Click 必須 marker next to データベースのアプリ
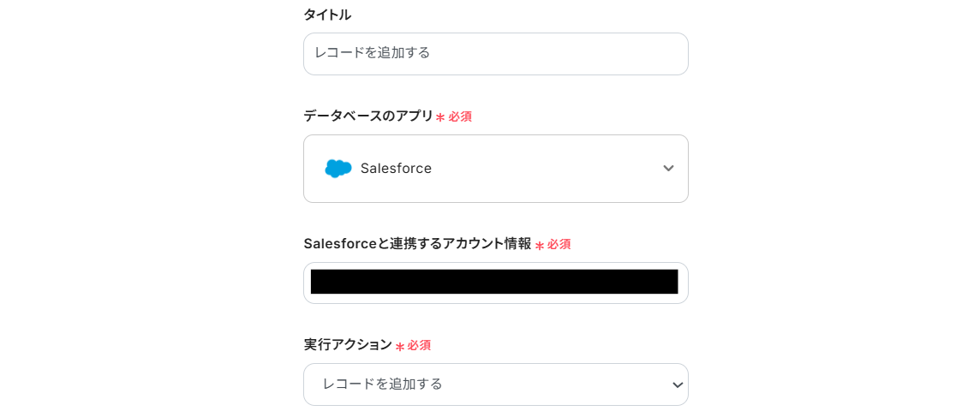The height and width of the screenshot is (417, 980). [460, 116]
